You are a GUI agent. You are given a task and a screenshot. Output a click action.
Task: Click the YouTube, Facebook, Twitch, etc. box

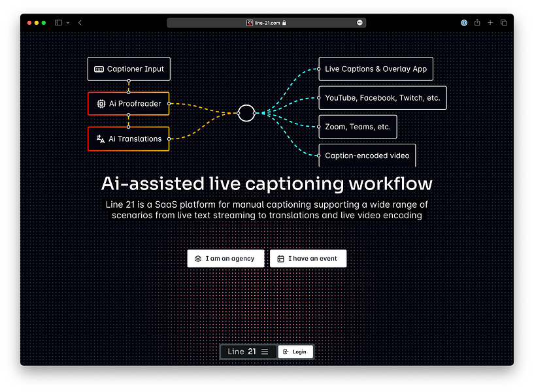[383, 98]
